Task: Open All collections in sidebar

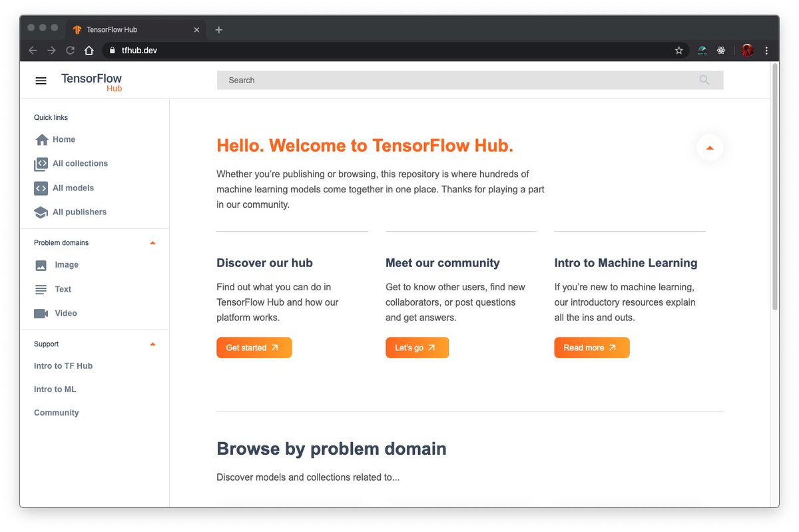Action: 80,164
